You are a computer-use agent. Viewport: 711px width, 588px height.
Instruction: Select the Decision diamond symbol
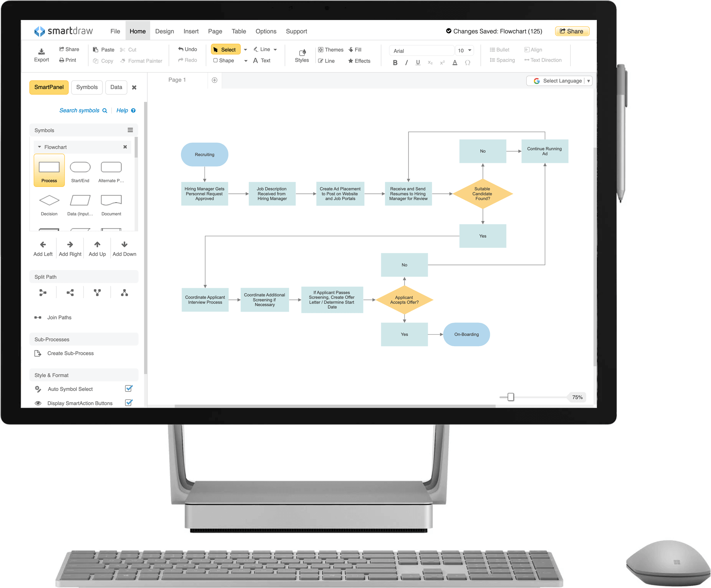click(x=49, y=200)
